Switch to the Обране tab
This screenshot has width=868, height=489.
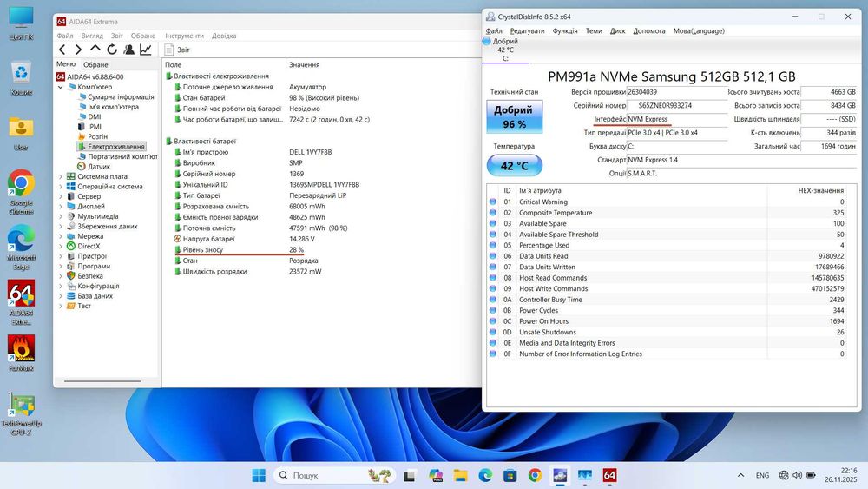[x=95, y=64]
